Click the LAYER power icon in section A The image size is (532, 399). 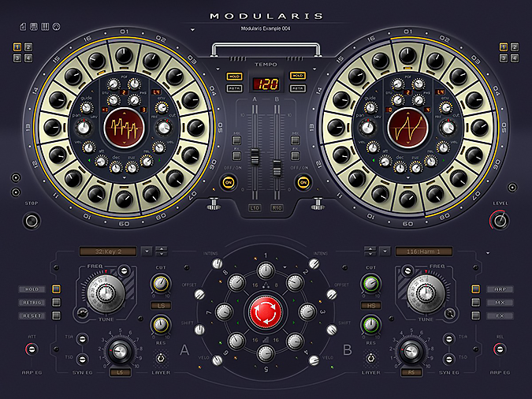(x=161, y=358)
